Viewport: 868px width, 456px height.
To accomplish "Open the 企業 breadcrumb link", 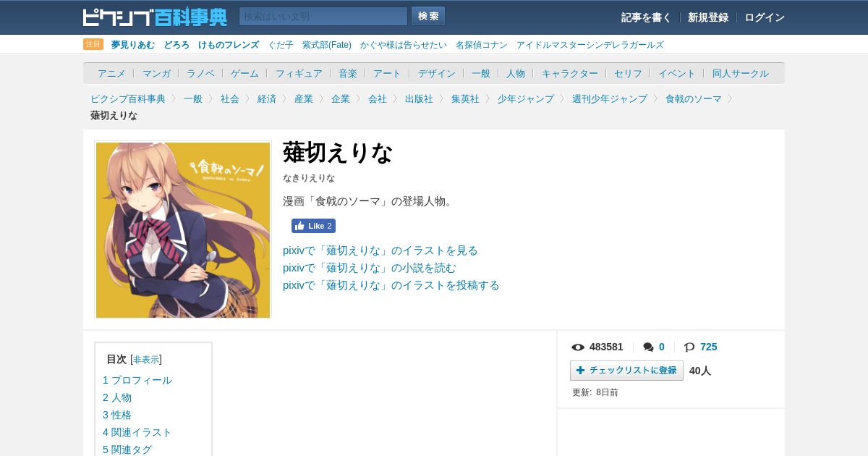I will (341, 98).
